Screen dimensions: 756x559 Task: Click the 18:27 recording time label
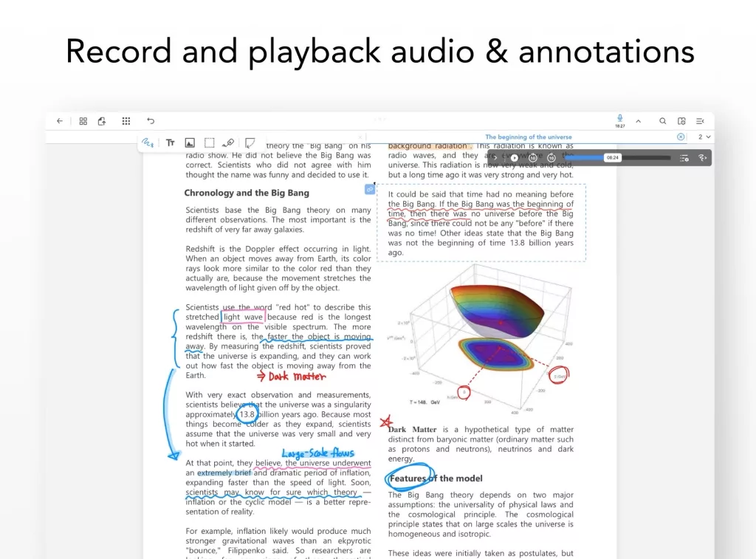tap(620, 126)
